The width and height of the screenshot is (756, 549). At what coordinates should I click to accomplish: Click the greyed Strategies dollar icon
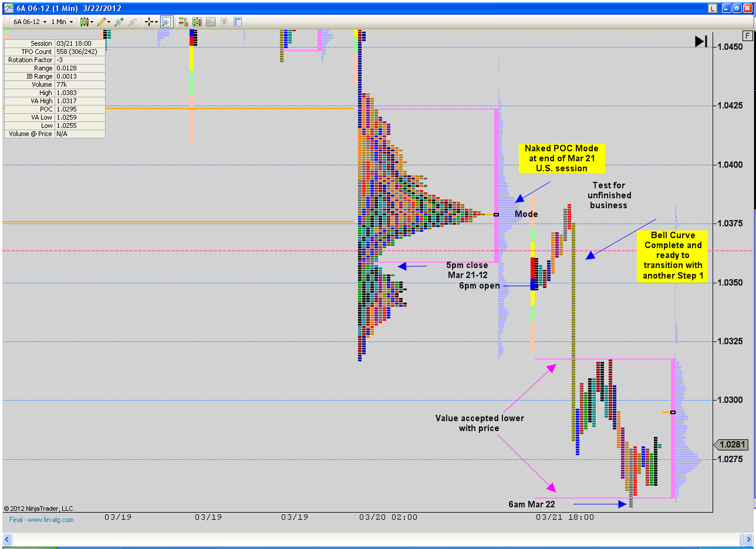(x=224, y=22)
